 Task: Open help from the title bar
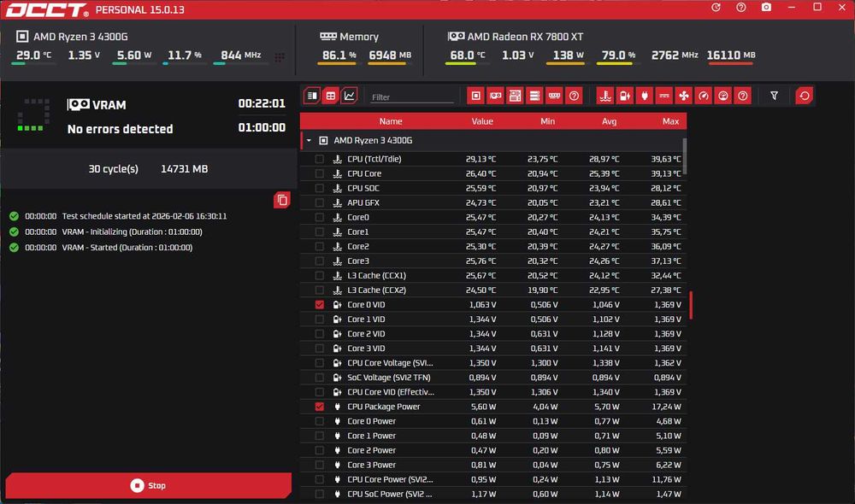(x=741, y=8)
